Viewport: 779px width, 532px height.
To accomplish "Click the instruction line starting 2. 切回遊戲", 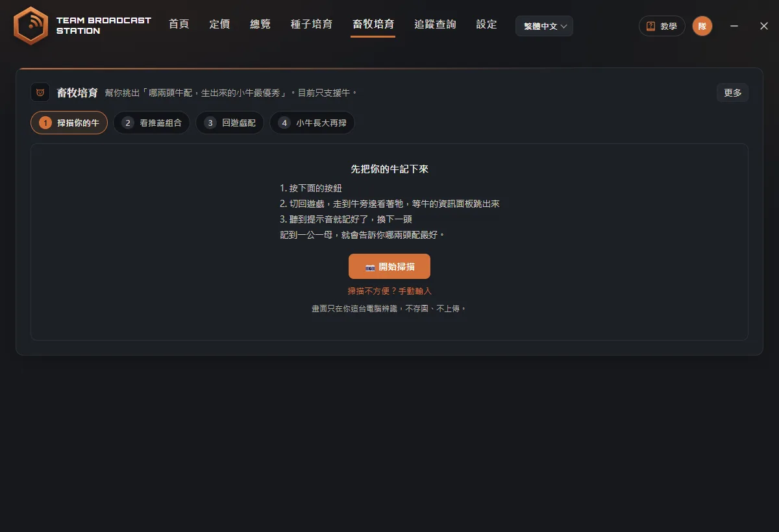I will click(389, 204).
